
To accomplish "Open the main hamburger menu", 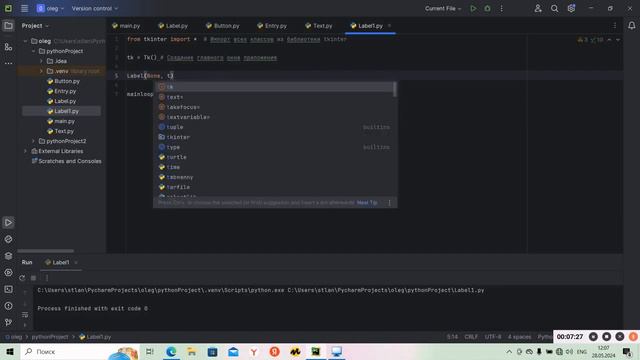I will coord(24,8).
